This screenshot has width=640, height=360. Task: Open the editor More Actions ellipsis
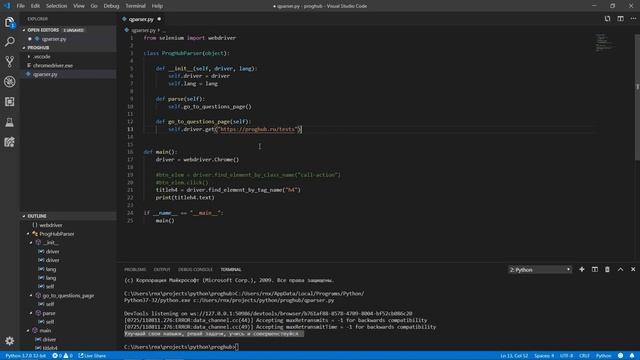(633, 19)
